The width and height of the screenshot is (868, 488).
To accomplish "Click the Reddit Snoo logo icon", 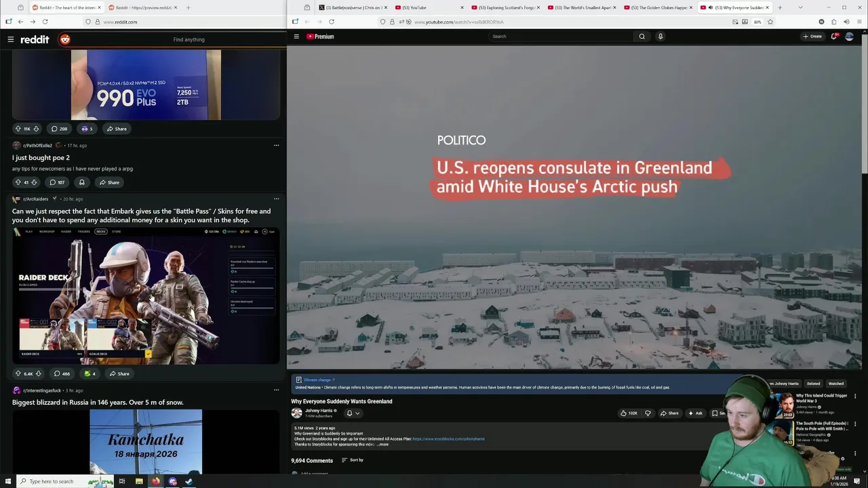I will click(65, 39).
